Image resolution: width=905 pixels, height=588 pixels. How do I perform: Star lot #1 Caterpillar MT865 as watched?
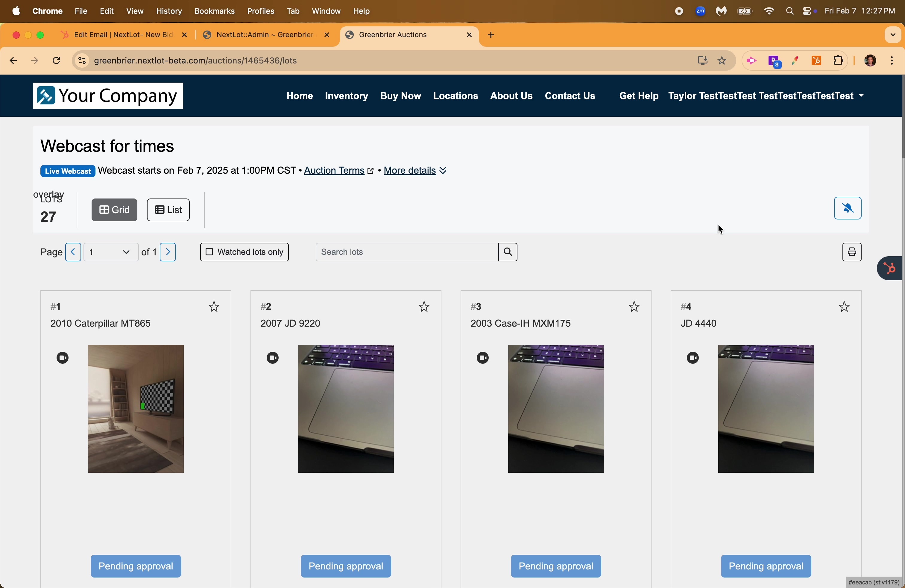point(214,307)
